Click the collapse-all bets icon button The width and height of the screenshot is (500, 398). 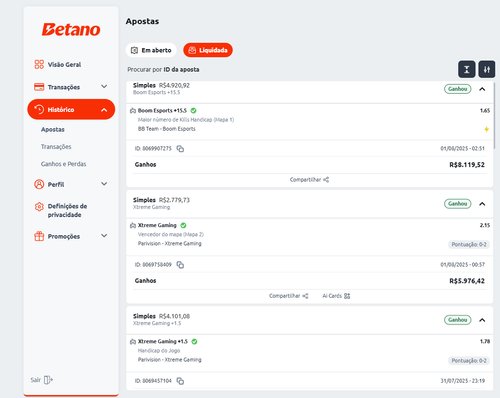(467, 69)
